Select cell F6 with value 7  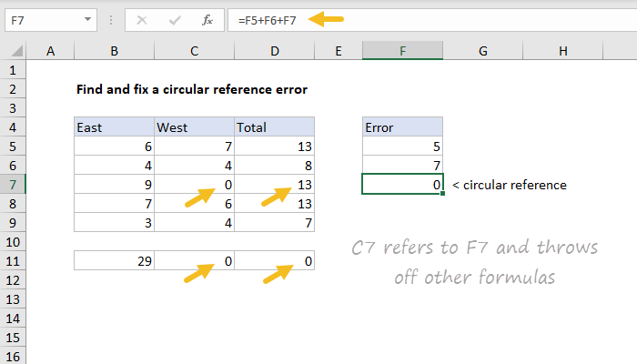point(402,166)
